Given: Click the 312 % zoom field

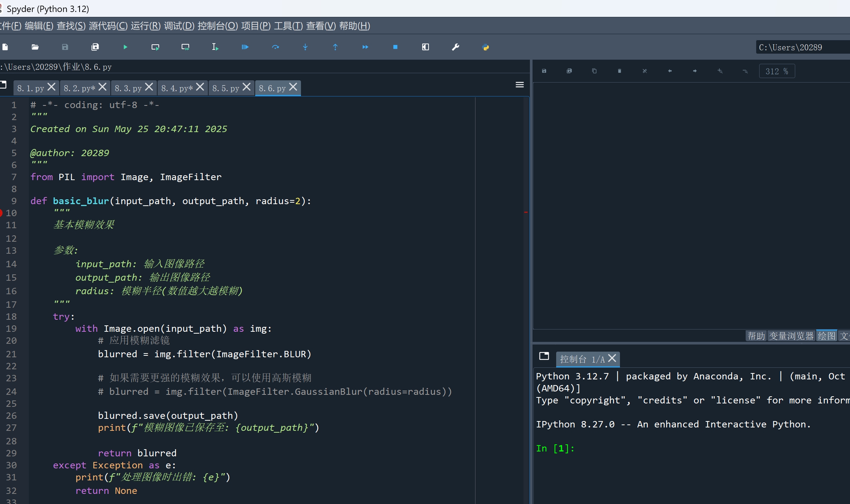Looking at the screenshot, I should pyautogui.click(x=776, y=71).
